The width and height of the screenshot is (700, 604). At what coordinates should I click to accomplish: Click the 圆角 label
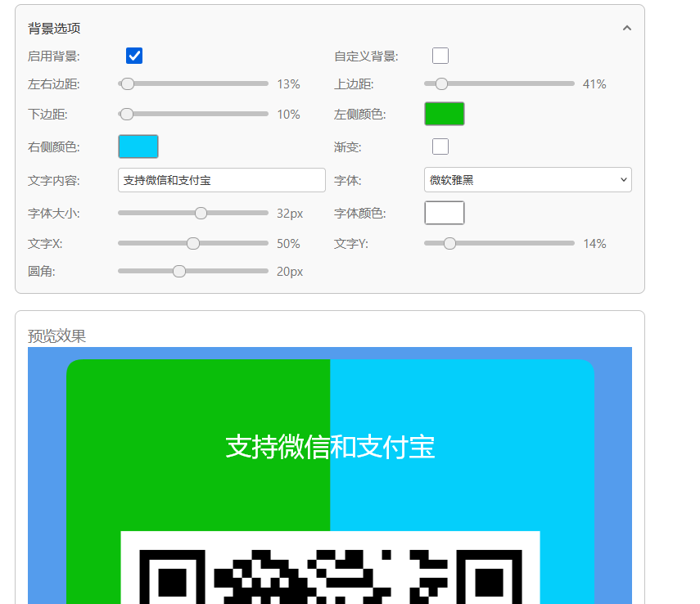tap(41, 272)
